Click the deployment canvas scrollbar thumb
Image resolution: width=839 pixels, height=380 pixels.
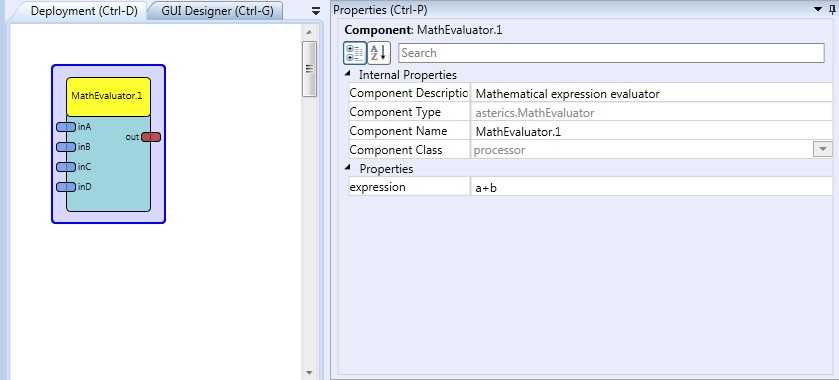(x=309, y=69)
